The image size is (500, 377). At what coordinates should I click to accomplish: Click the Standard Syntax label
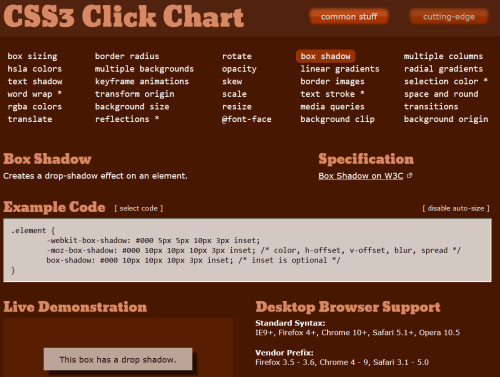(290, 323)
